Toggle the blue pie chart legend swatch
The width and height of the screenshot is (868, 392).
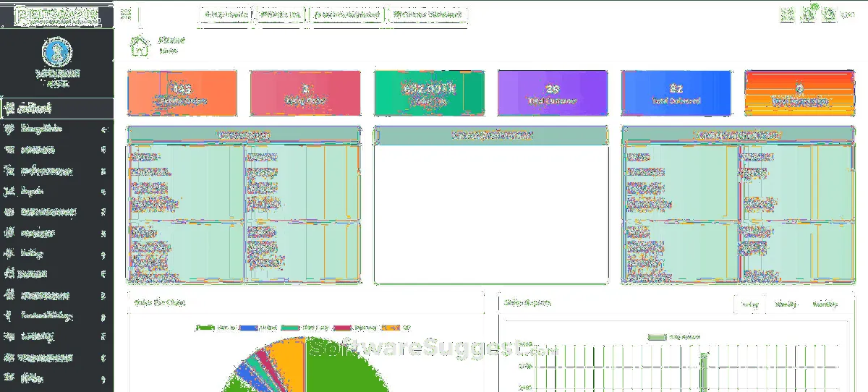tap(248, 328)
